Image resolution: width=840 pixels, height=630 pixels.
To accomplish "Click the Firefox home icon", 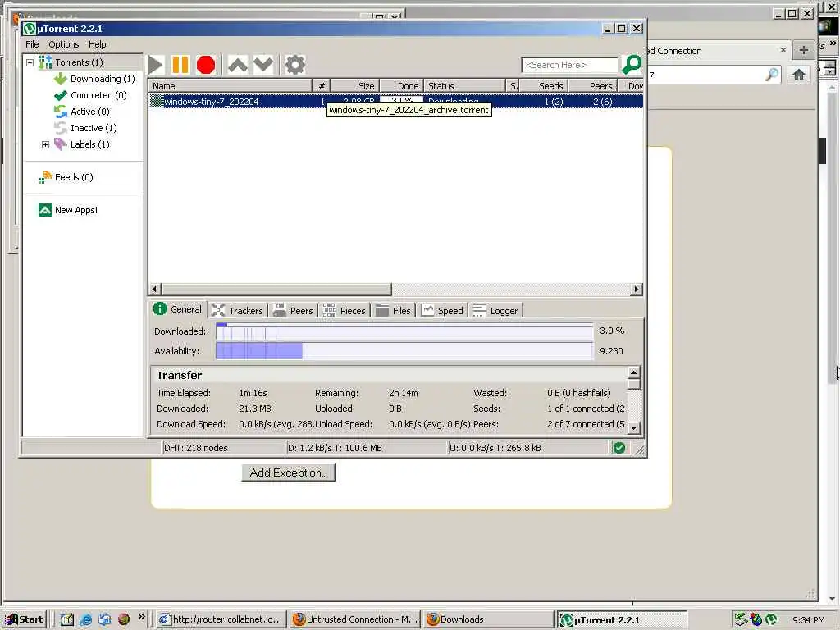I will [799, 75].
